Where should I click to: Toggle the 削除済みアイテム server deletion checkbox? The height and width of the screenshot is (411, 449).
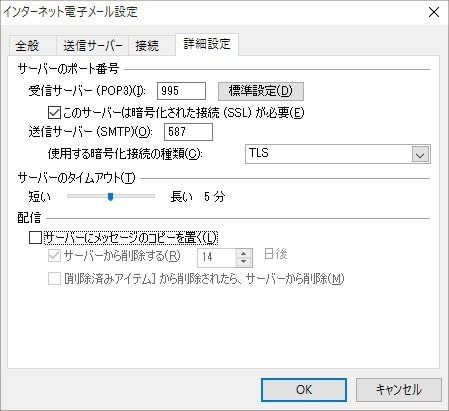pyautogui.click(x=54, y=278)
